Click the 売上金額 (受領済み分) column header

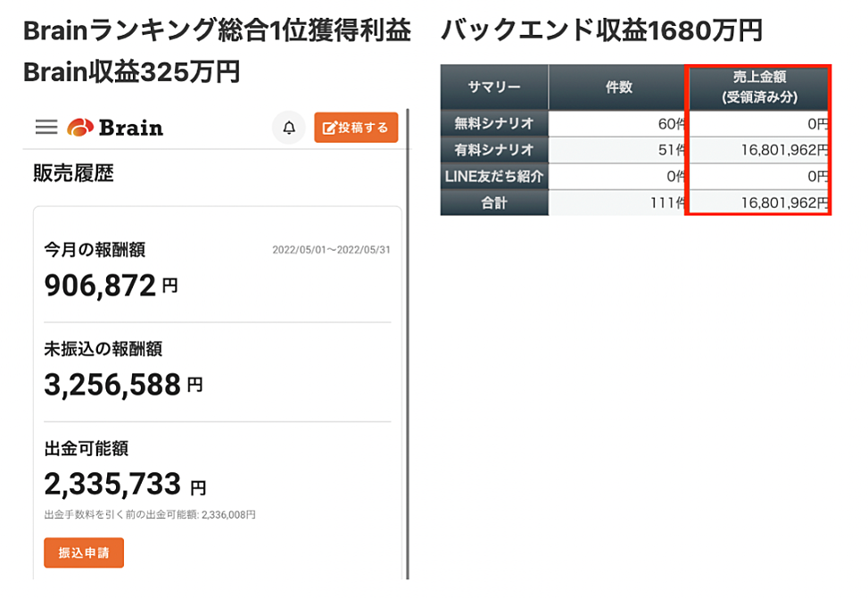[759, 87]
